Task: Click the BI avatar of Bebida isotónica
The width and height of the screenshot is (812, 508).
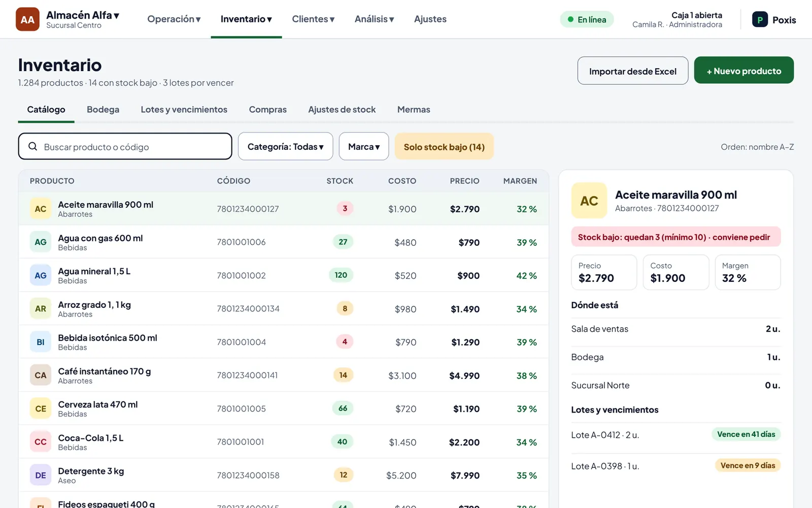Action: point(41,342)
